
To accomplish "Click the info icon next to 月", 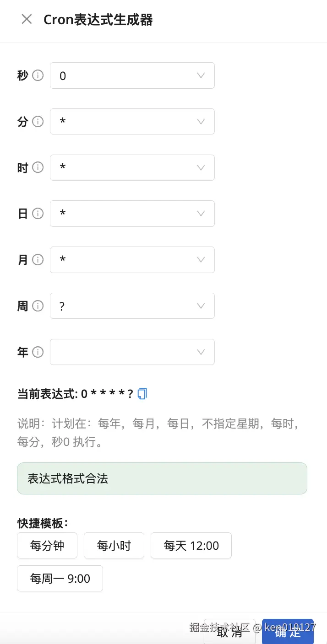I will coord(38,260).
